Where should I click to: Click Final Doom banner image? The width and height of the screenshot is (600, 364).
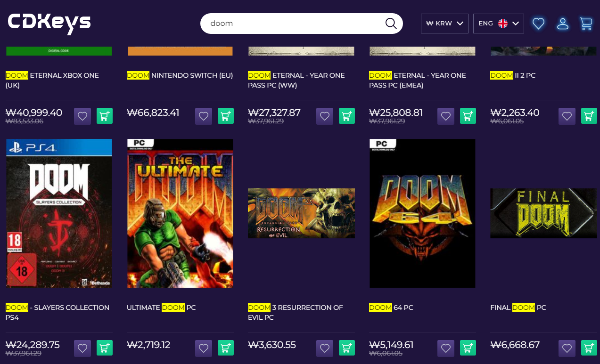click(543, 213)
